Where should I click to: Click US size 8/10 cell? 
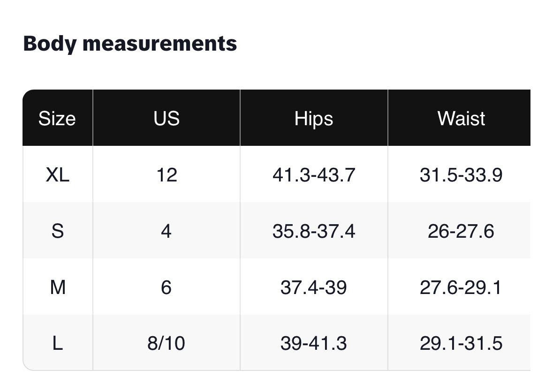point(167,343)
